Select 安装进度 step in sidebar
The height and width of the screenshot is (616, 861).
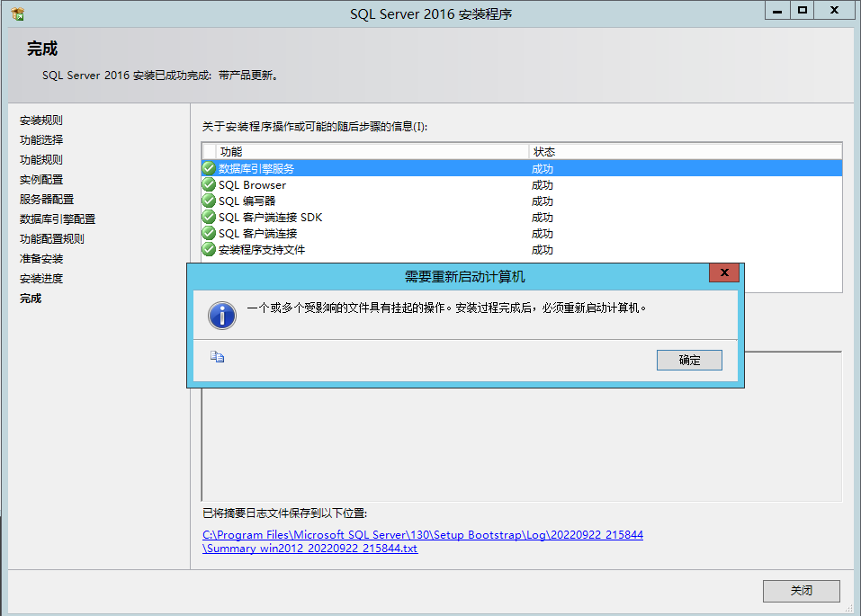pos(41,279)
